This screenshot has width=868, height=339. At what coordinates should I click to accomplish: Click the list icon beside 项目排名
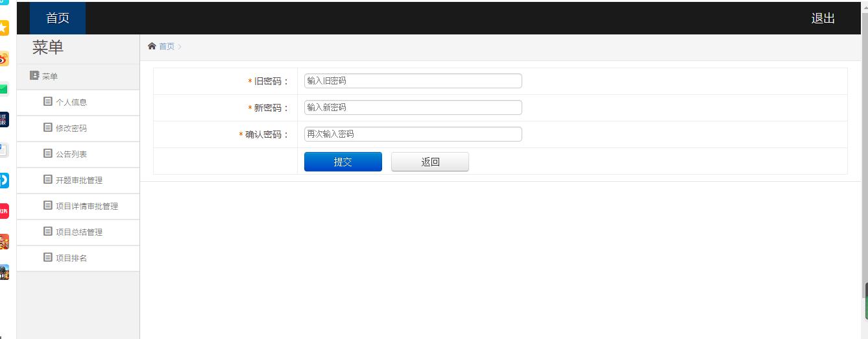click(47, 257)
